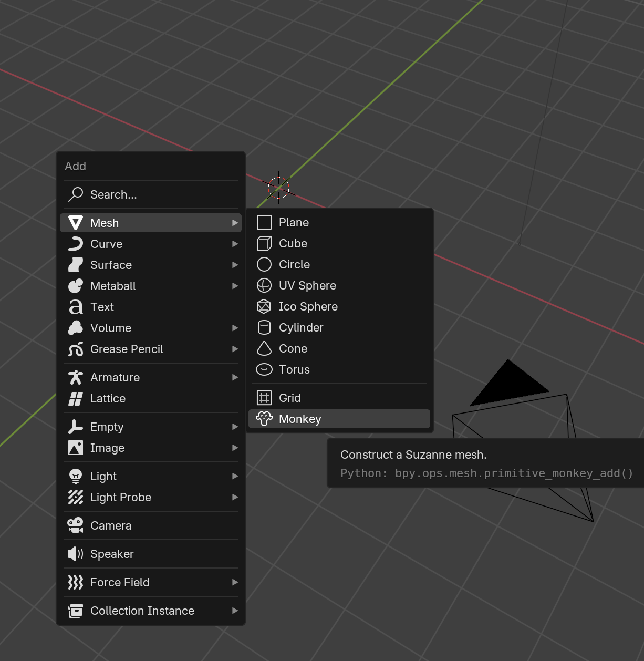The height and width of the screenshot is (661, 644).
Task: Click the UV Sphere icon
Action: pyautogui.click(x=264, y=285)
